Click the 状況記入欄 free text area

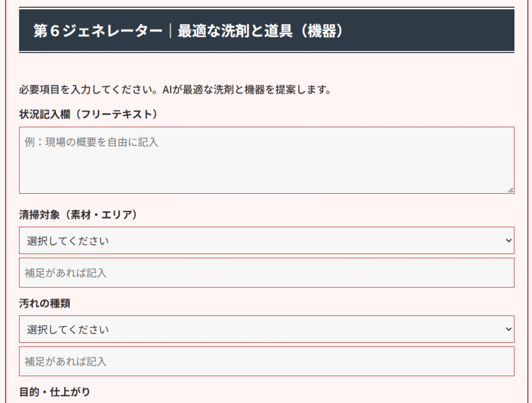pos(267,166)
